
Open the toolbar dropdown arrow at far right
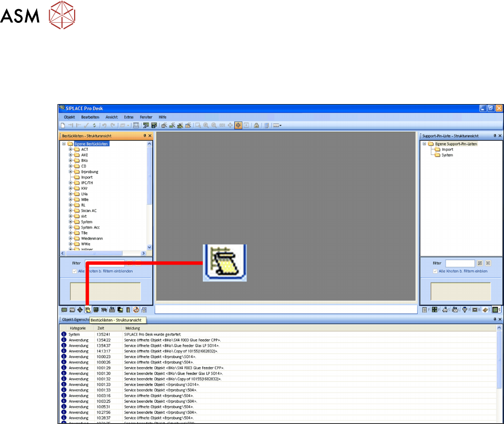[280, 125]
